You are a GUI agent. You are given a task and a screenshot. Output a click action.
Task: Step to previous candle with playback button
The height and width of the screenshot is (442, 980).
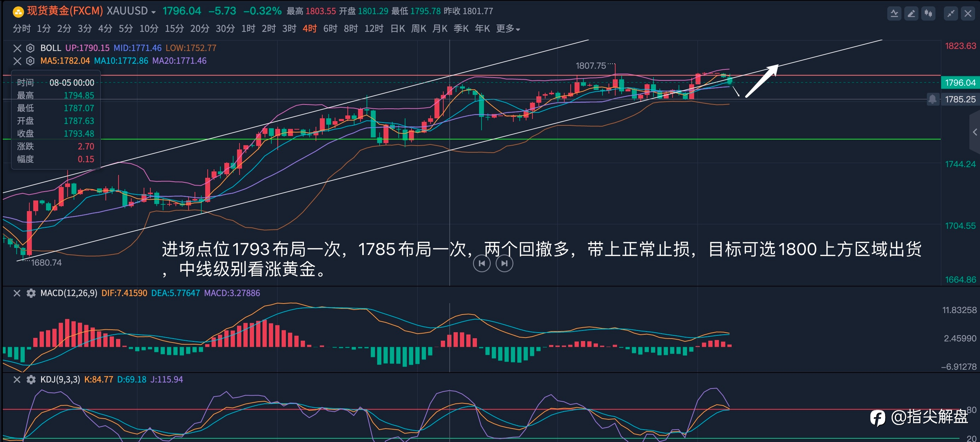point(482,263)
